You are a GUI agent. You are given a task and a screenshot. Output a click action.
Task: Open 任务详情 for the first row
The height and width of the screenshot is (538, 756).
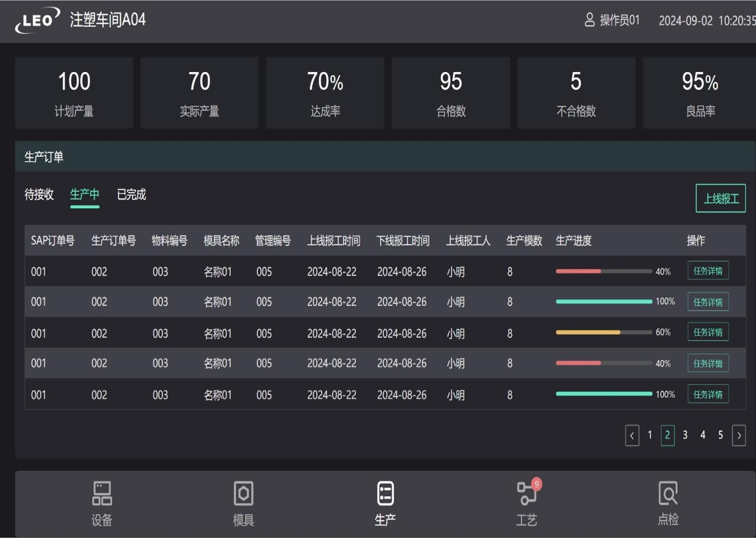point(708,271)
